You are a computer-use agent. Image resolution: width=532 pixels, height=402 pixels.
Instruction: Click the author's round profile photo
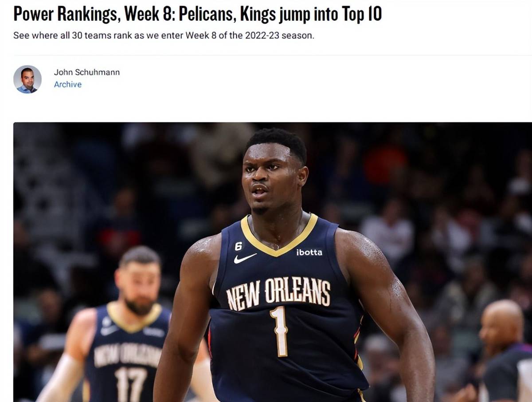[27, 79]
